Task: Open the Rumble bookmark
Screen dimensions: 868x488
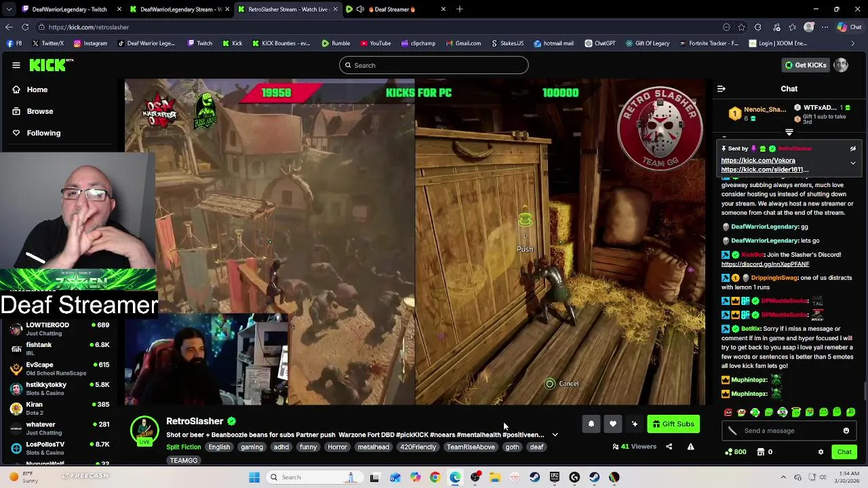Action: (336, 43)
